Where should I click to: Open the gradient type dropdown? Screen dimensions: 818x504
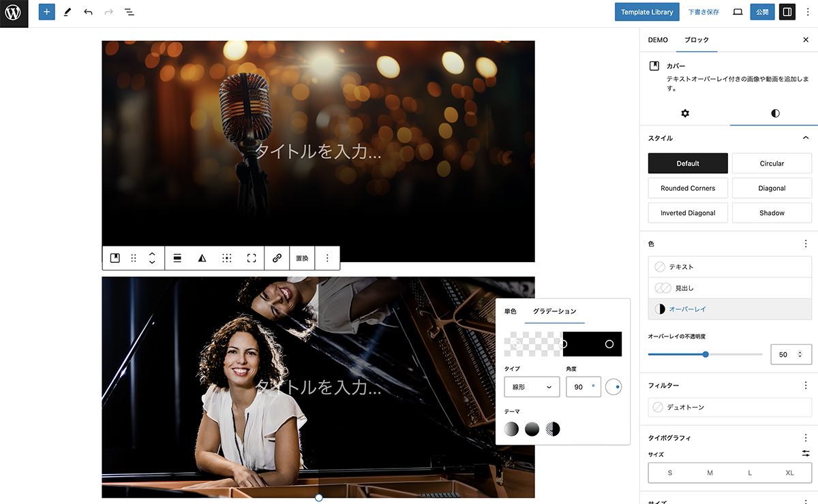coord(532,387)
